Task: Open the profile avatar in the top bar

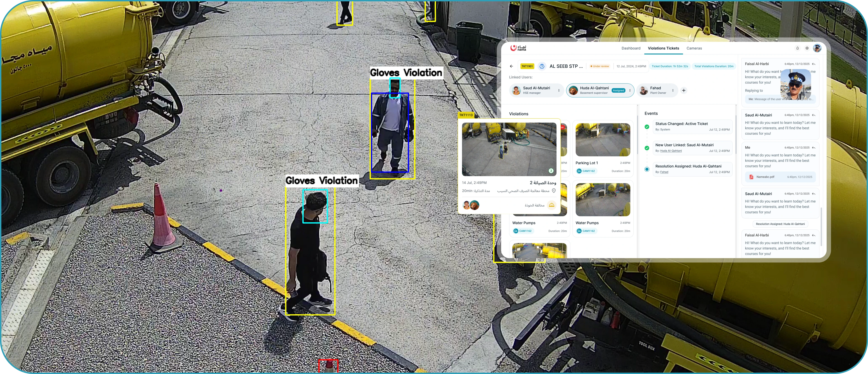Action: point(817,48)
